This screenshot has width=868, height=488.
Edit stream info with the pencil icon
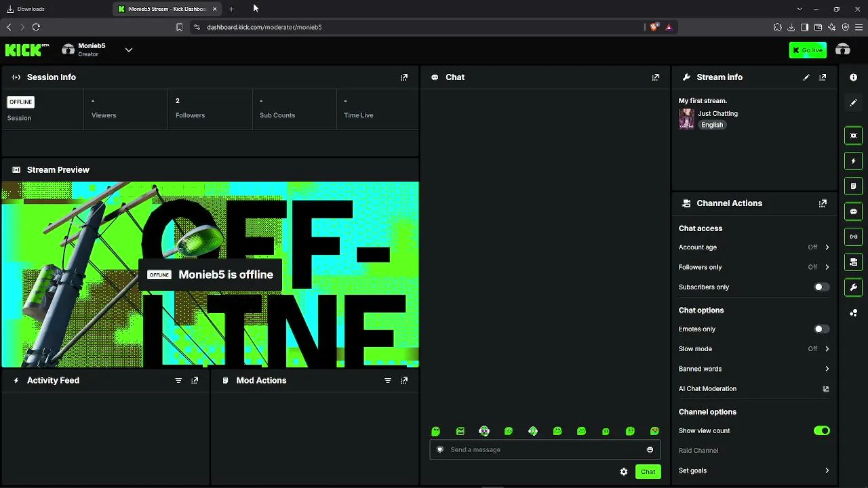click(806, 77)
